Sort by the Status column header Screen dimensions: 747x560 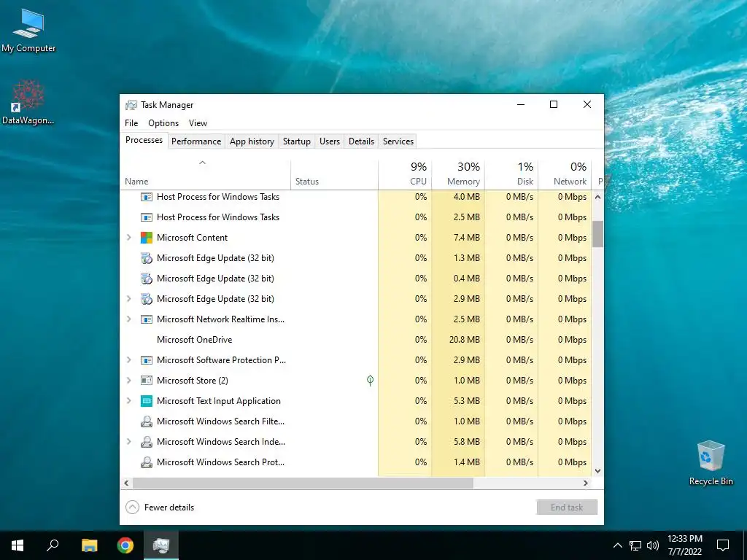pos(334,174)
